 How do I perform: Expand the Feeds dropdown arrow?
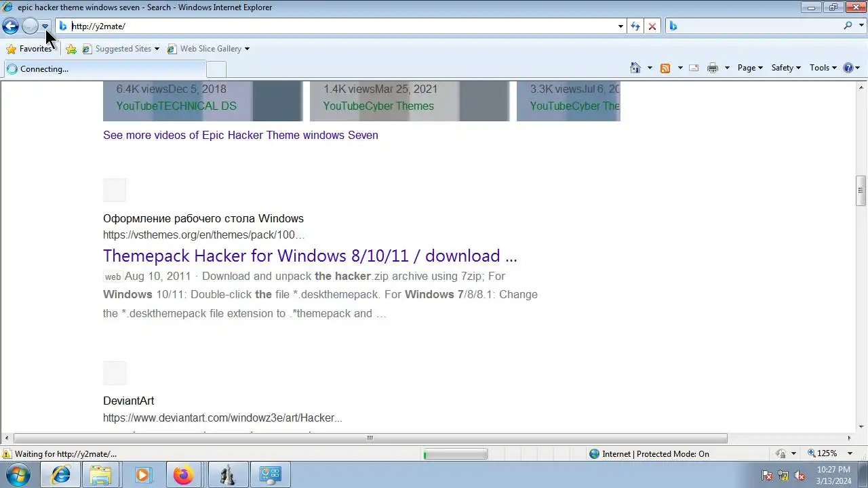[x=680, y=68]
